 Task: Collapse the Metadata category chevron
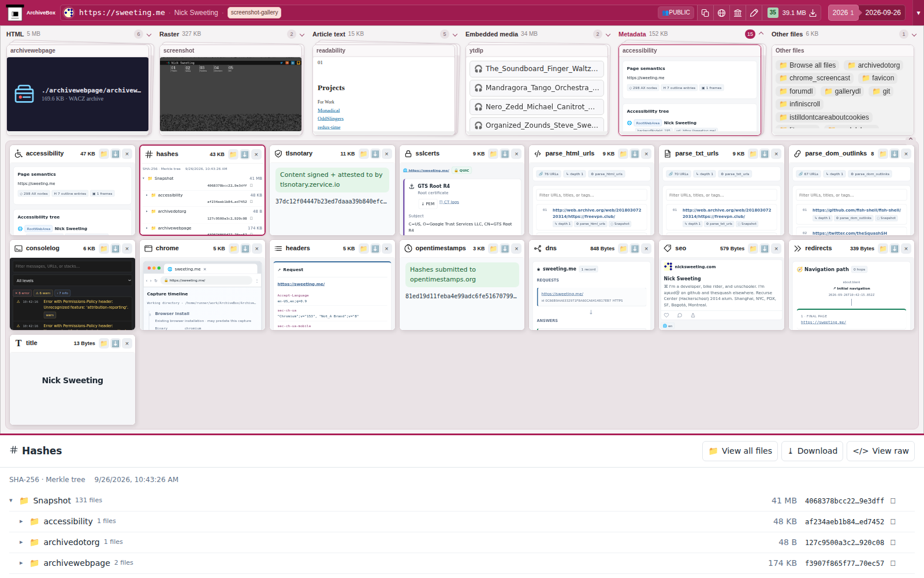pos(761,34)
